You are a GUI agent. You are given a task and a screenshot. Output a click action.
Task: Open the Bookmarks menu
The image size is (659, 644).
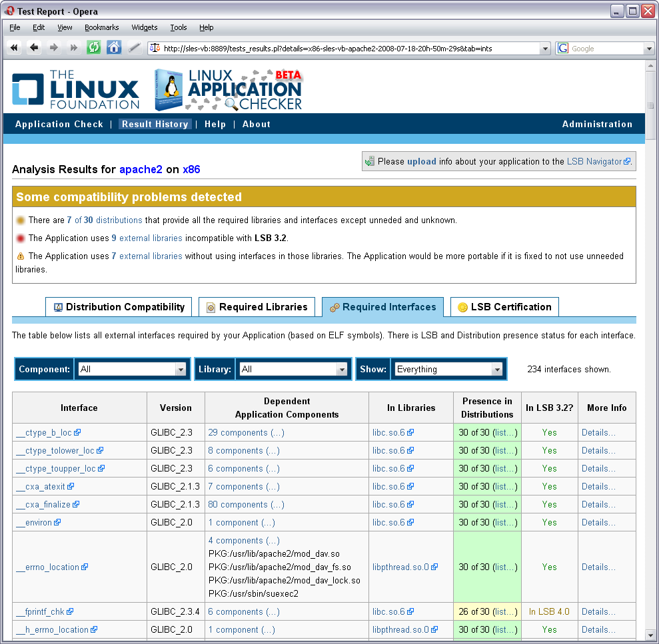click(102, 27)
